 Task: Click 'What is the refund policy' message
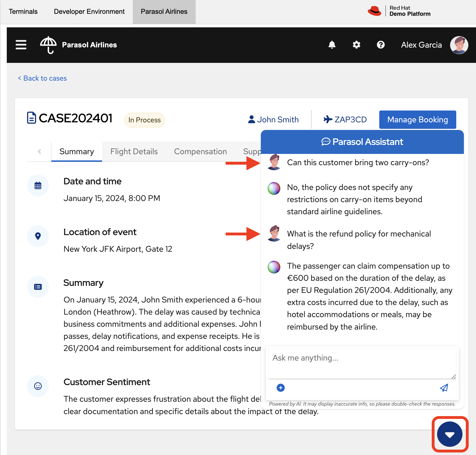pos(359,240)
